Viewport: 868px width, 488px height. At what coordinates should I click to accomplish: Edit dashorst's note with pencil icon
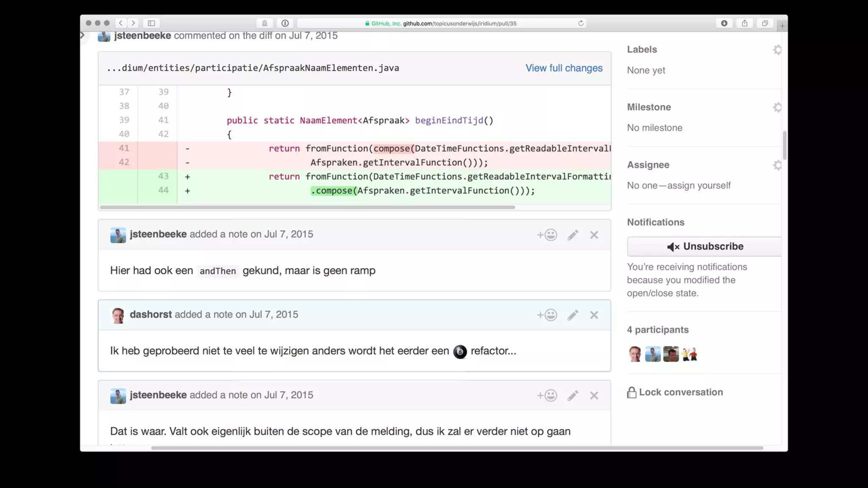(573, 315)
